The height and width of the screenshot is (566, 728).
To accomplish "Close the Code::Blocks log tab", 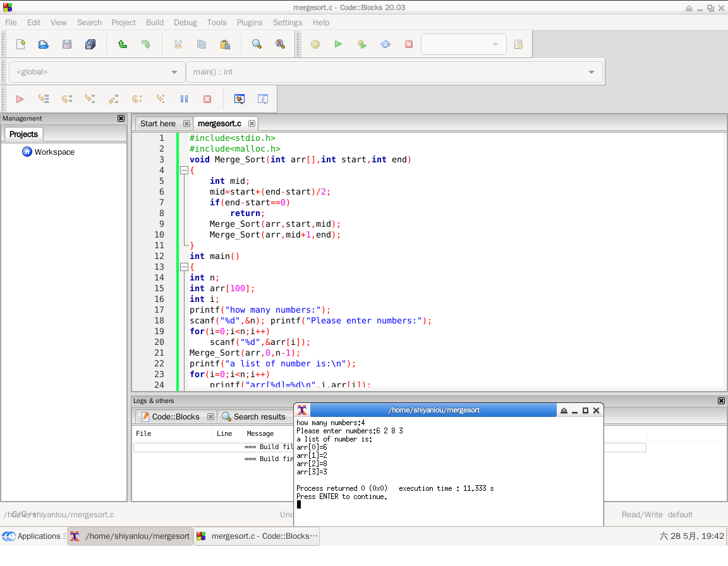I will click(211, 417).
